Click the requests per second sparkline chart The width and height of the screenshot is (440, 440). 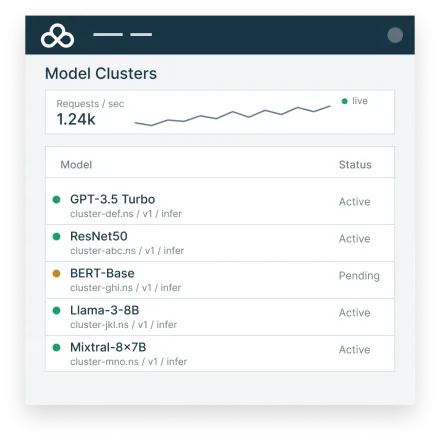click(x=232, y=116)
